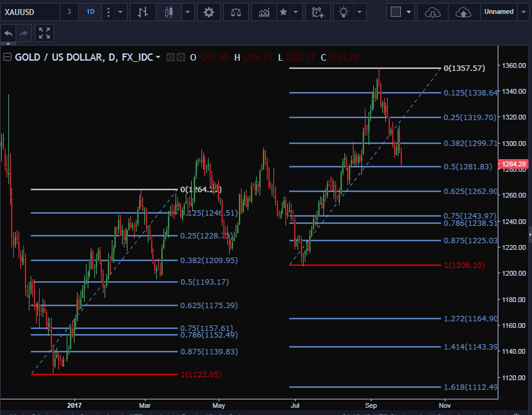Toggle the symbol visibility eye icon
The width and height of the screenshot is (532, 415).
click(171, 57)
